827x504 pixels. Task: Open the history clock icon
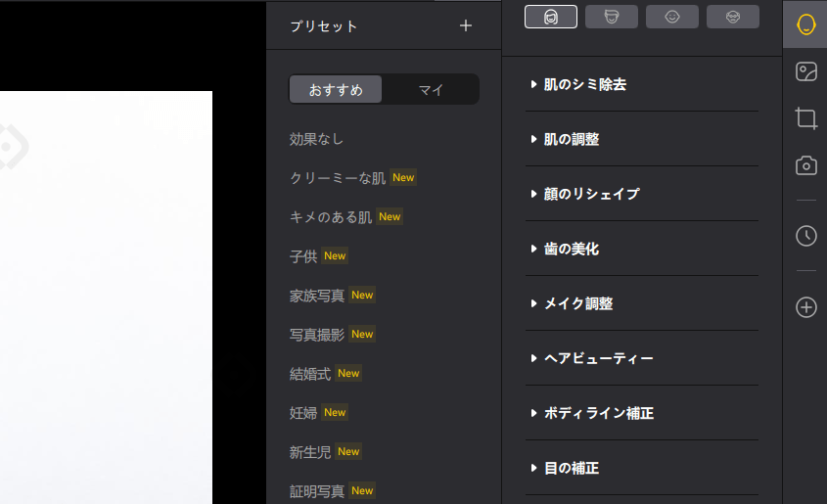[x=805, y=236]
